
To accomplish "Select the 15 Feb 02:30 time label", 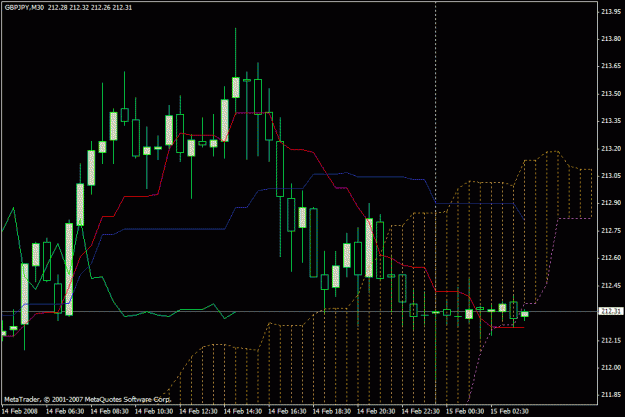I will (x=509, y=411).
